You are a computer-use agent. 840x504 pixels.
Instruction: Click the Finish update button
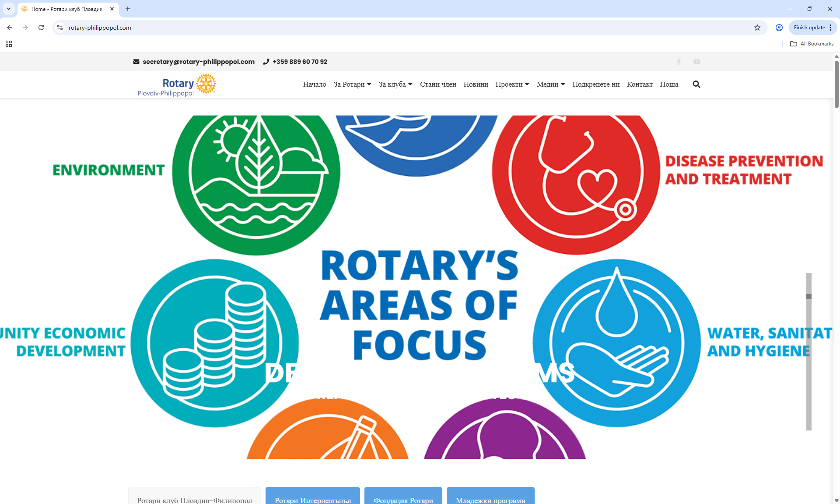pyautogui.click(x=809, y=28)
